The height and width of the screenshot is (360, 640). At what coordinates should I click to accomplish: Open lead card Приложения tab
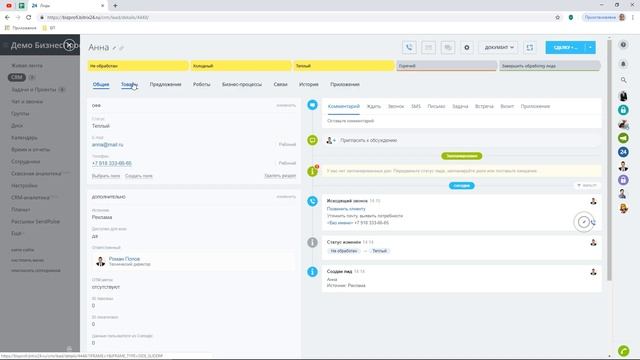pyautogui.click(x=345, y=84)
